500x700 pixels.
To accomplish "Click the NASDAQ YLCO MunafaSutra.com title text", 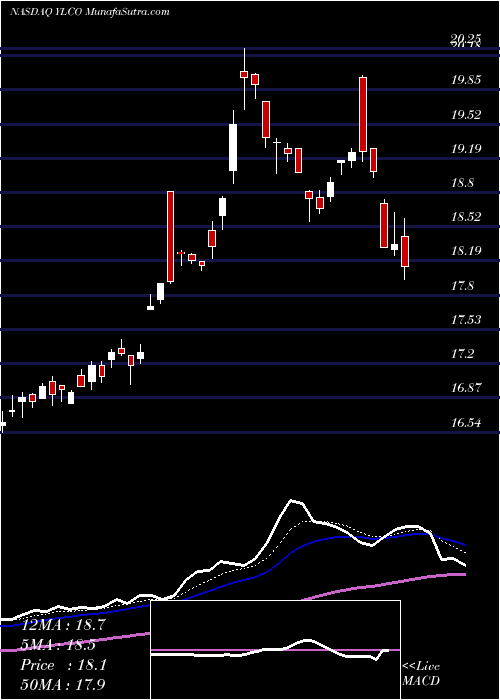I will pos(89,12).
